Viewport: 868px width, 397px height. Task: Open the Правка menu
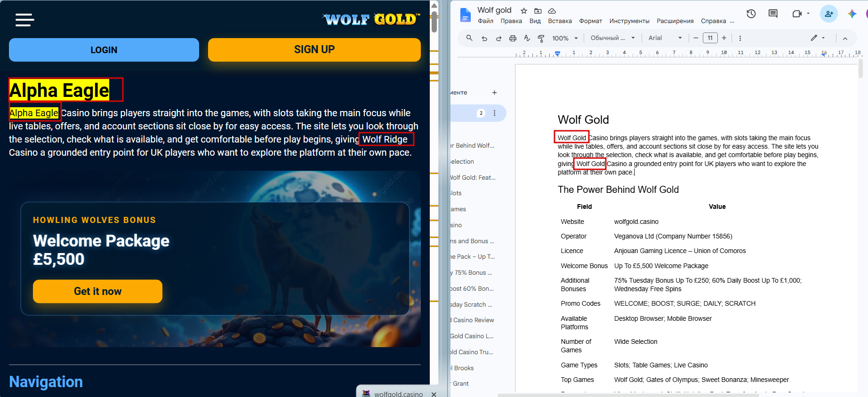point(511,21)
